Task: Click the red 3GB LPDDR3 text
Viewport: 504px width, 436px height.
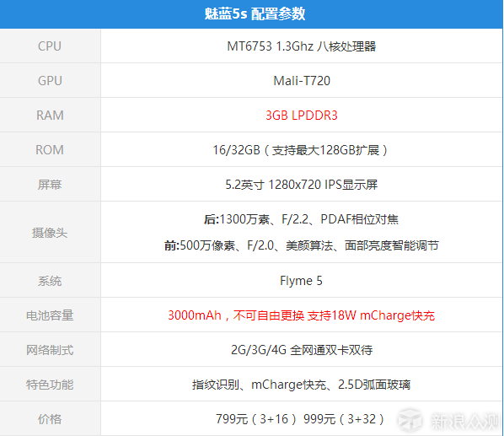Action: tap(302, 115)
